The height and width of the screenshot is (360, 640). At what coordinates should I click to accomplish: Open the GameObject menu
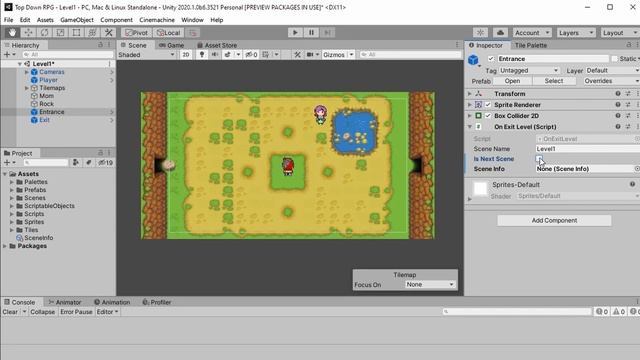77,20
